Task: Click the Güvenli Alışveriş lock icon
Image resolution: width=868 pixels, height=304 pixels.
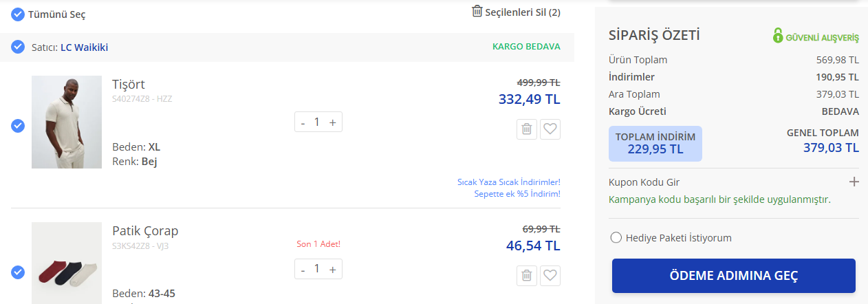Action: (x=778, y=36)
